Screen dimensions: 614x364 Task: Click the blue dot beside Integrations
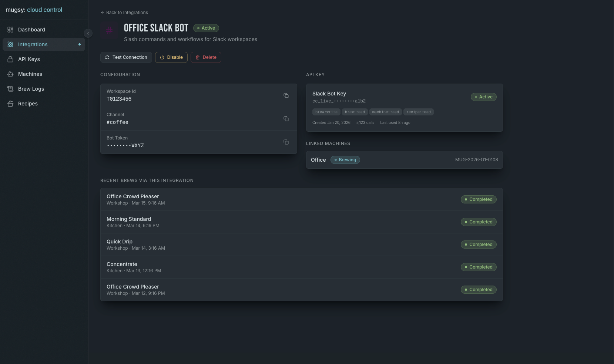pos(80,44)
